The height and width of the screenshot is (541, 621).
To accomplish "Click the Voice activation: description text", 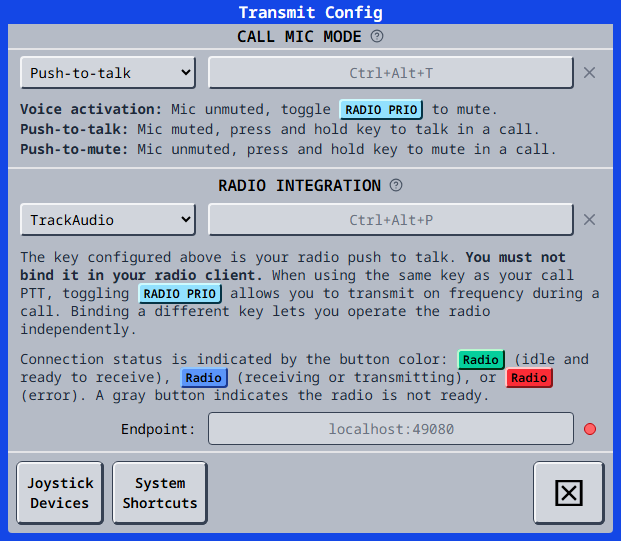I will coord(259,109).
